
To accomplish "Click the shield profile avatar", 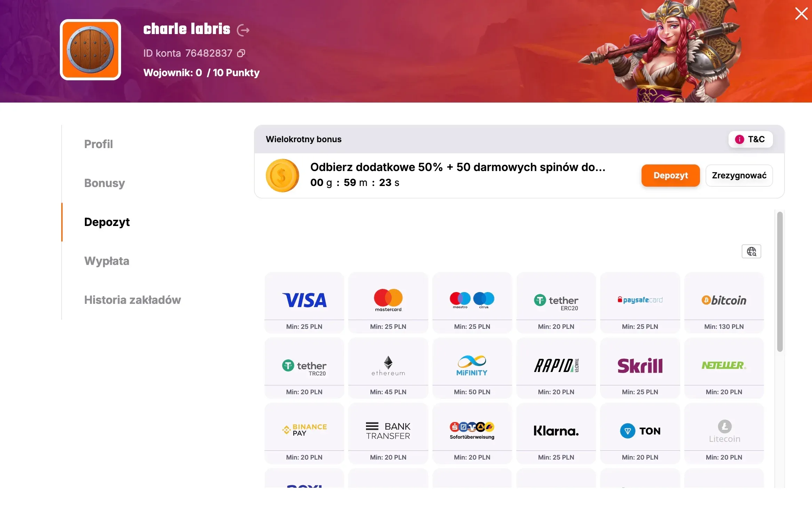I will click(90, 50).
